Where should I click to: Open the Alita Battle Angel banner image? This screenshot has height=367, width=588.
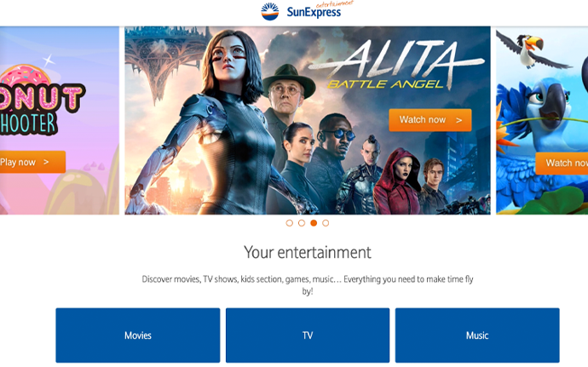pyautogui.click(x=308, y=120)
